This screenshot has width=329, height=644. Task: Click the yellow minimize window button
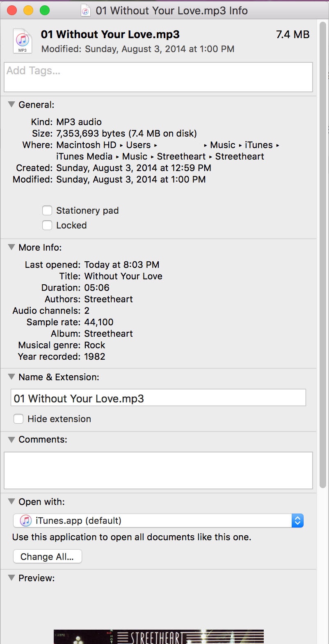click(x=28, y=11)
